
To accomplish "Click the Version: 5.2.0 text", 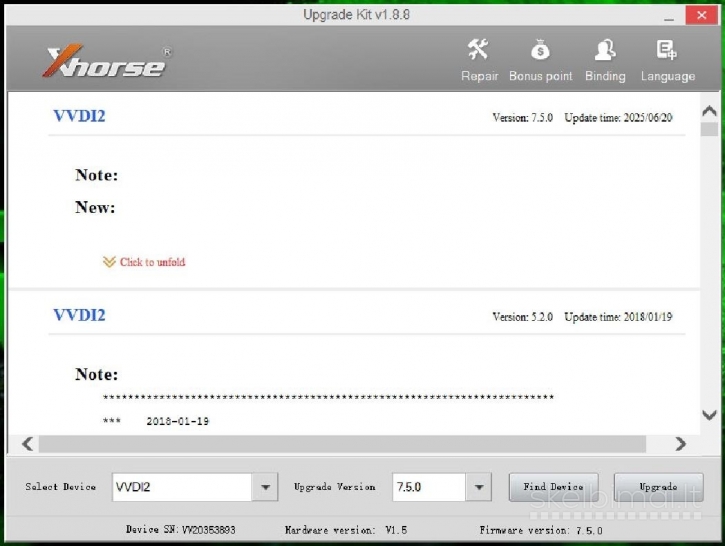I will click(x=522, y=317).
